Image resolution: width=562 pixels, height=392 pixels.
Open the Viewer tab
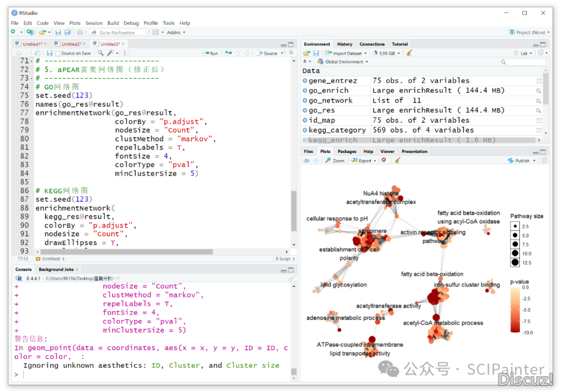coord(387,151)
